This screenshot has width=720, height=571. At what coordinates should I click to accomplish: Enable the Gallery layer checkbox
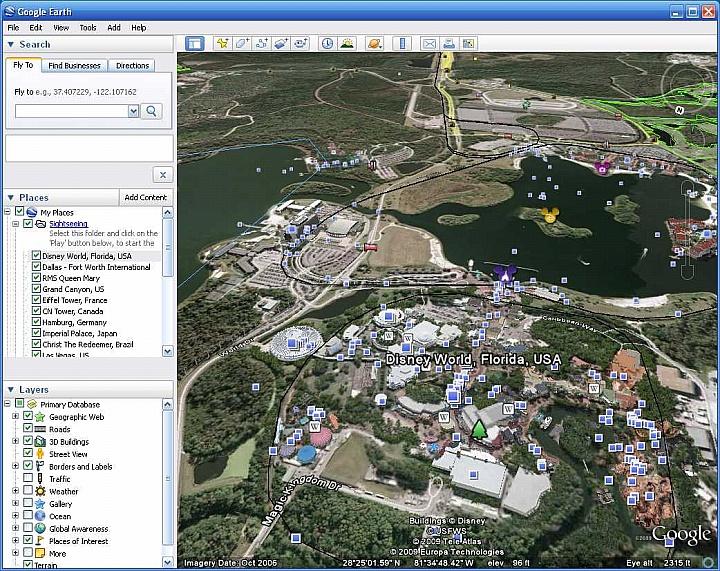click(28, 503)
